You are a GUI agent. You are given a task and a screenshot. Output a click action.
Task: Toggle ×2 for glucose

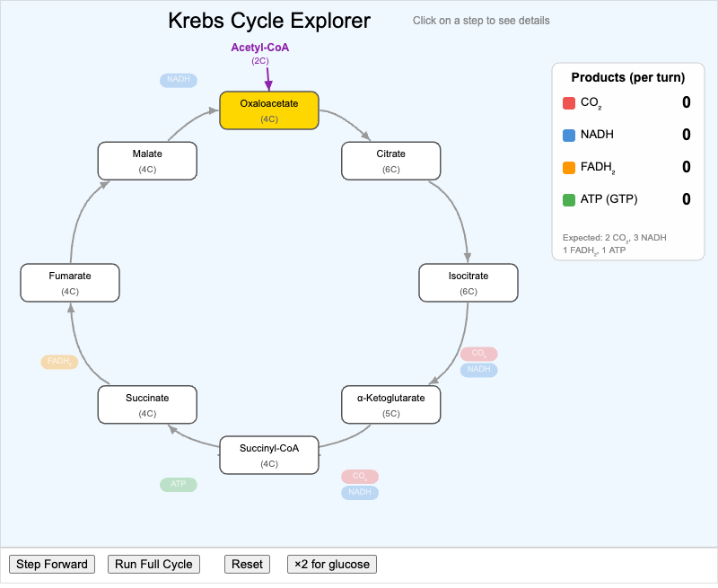331,564
